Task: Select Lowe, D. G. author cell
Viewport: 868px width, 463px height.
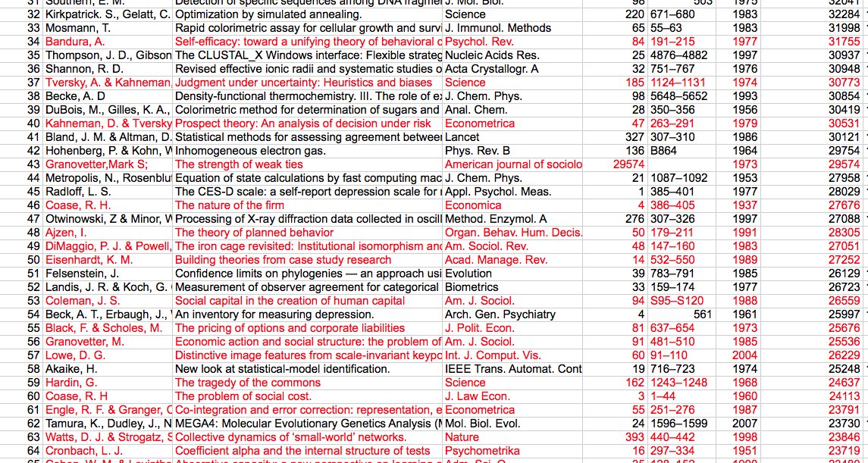Action: click(108, 355)
